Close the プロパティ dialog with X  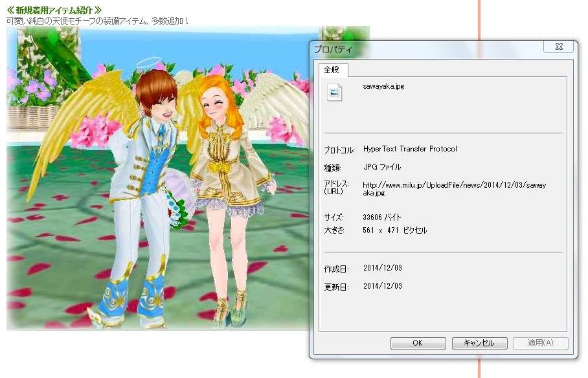(x=559, y=47)
